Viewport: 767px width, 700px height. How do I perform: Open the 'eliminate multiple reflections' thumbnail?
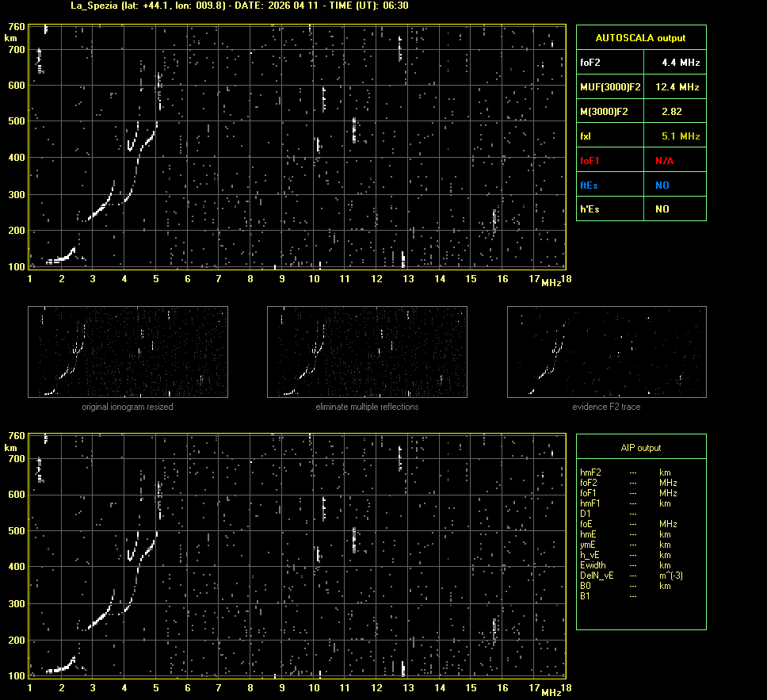367,351
